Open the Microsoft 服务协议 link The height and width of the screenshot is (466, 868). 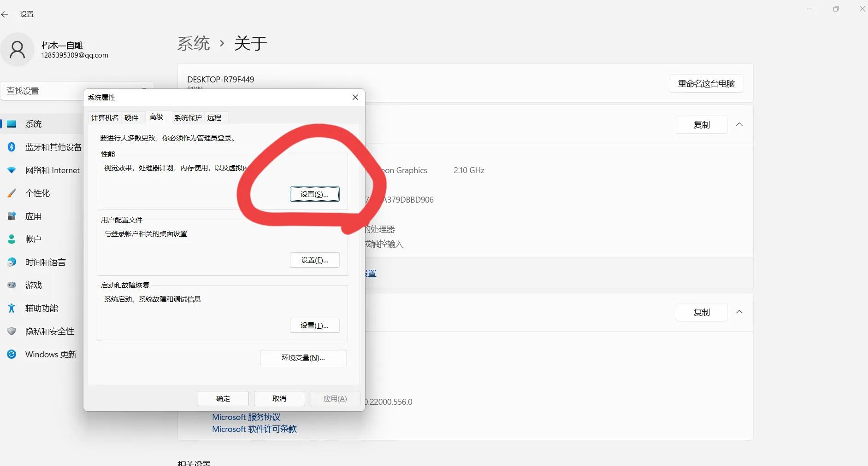(x=246, y=417)
